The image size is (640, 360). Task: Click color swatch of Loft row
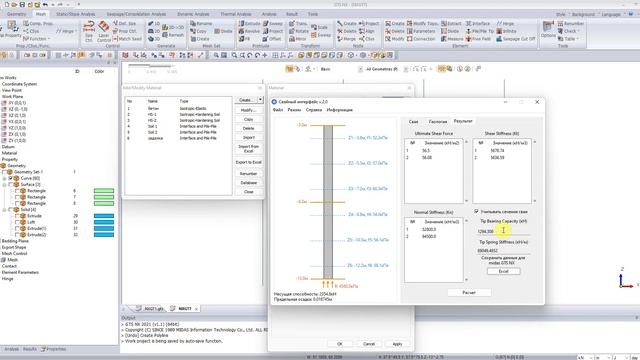coord(104,222)
